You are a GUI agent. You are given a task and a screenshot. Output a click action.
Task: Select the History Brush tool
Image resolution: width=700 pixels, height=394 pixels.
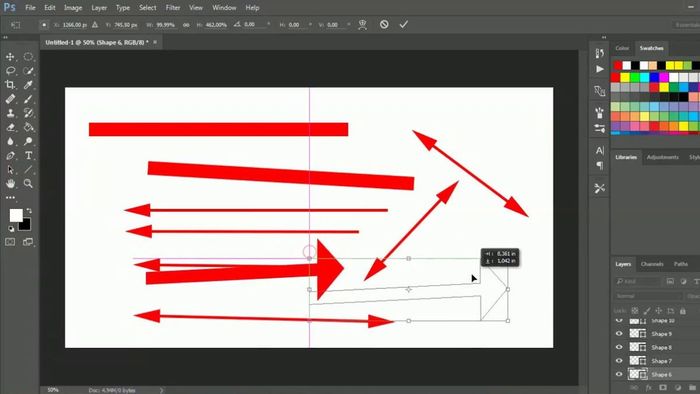point(28,113)
